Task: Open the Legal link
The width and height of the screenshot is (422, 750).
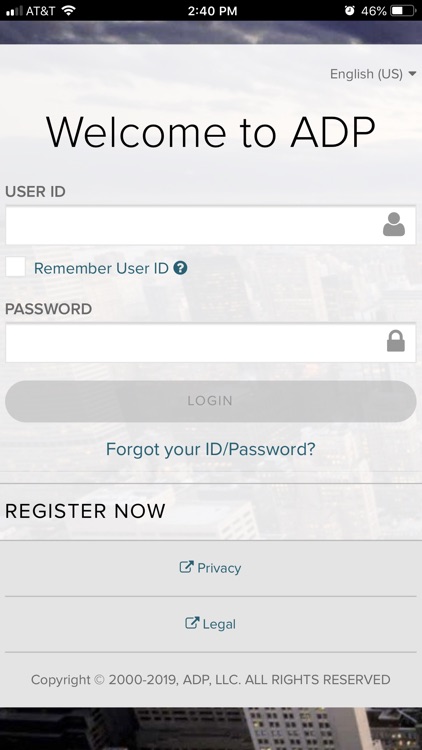Action: tap(211, 624)
